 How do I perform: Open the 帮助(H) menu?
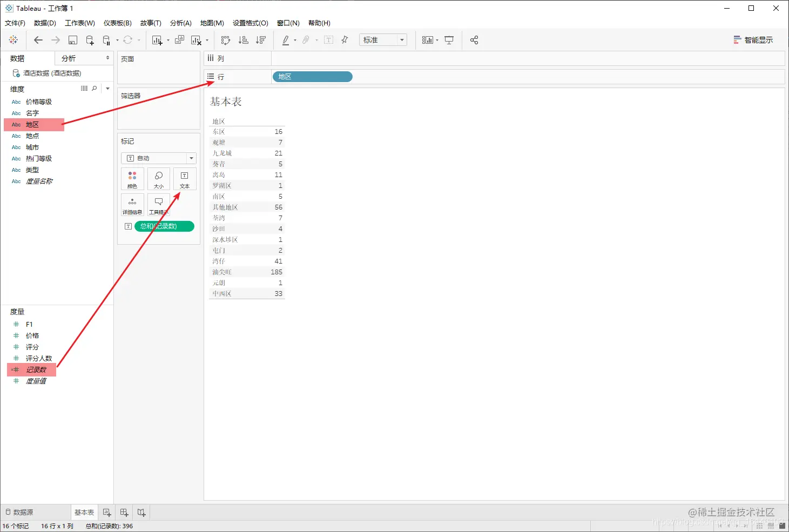[x=319, y=23]
